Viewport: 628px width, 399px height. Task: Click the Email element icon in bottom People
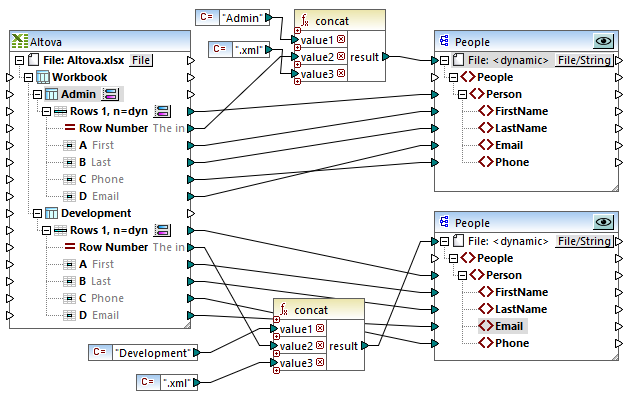tap(486, 326)
